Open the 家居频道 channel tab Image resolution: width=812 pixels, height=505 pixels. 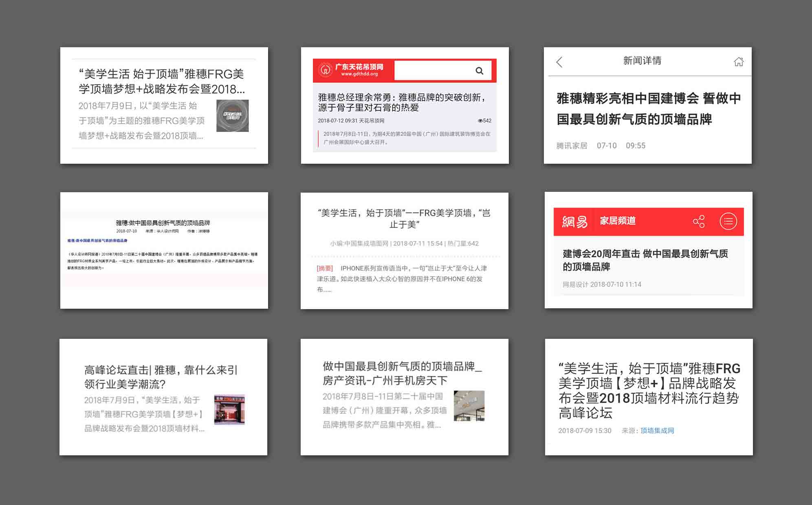617,221
